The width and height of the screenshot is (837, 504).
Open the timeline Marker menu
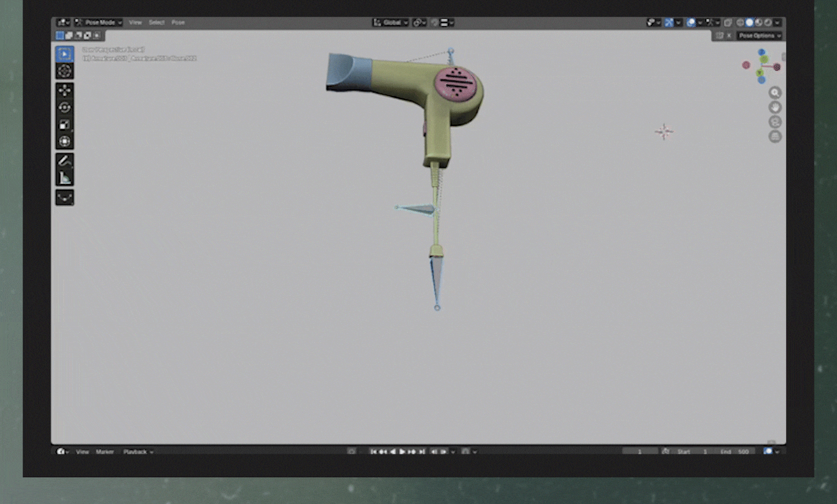105,452
